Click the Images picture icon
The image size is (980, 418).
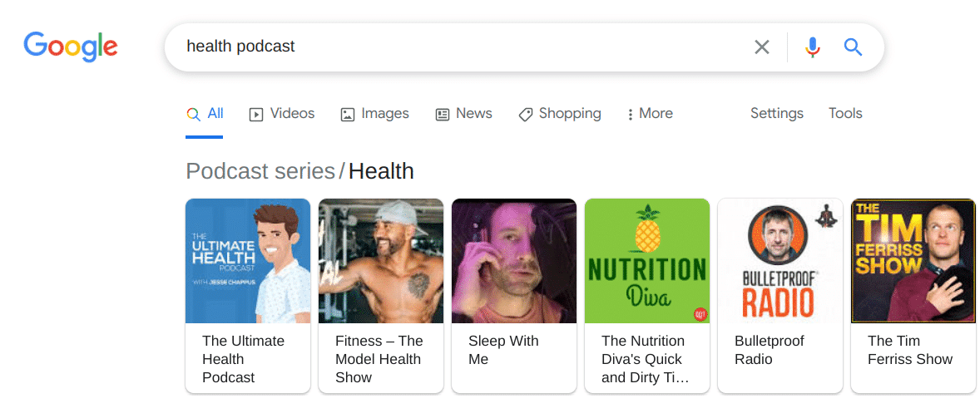[348, 115]
